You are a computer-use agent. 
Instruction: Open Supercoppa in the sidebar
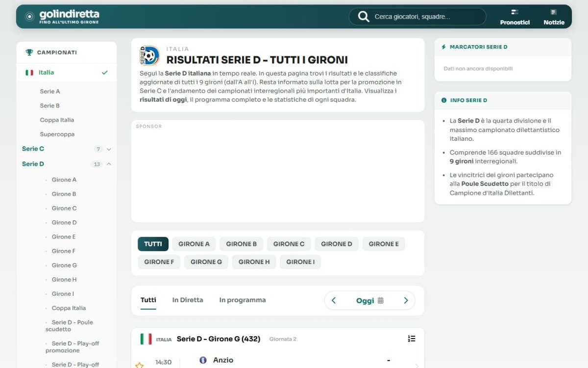pyautogui.click(x=57, y=134)
